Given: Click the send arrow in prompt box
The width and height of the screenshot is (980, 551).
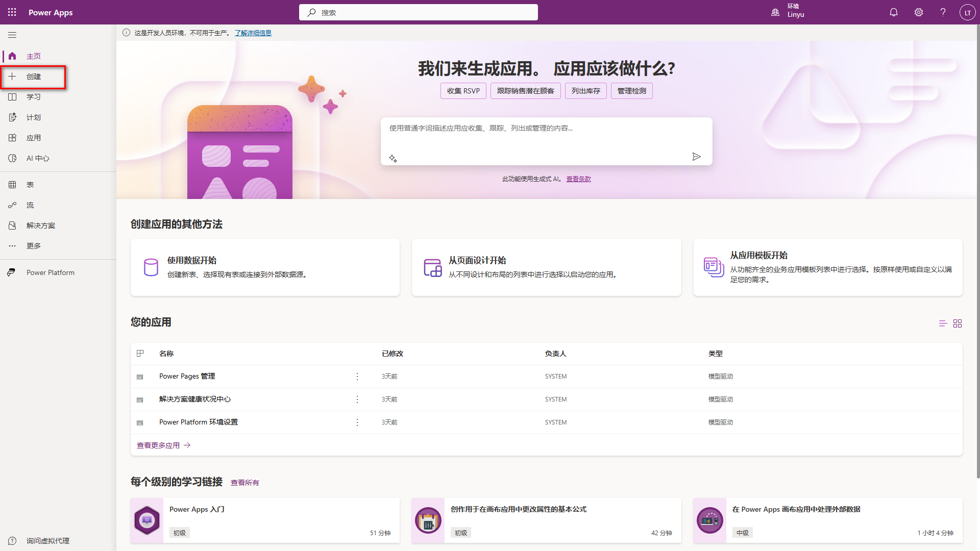Looking at the screenshot, I should pos(696,157).
